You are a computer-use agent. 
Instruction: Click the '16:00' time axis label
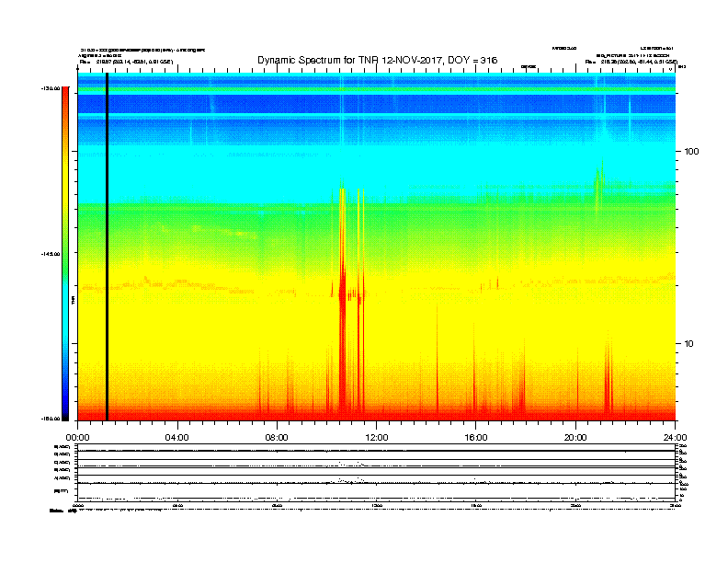coord(476,438)
